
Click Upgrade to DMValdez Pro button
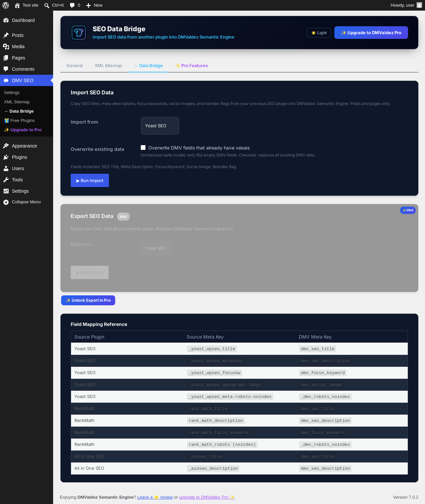pyautogui.click(x=371, y=33)
